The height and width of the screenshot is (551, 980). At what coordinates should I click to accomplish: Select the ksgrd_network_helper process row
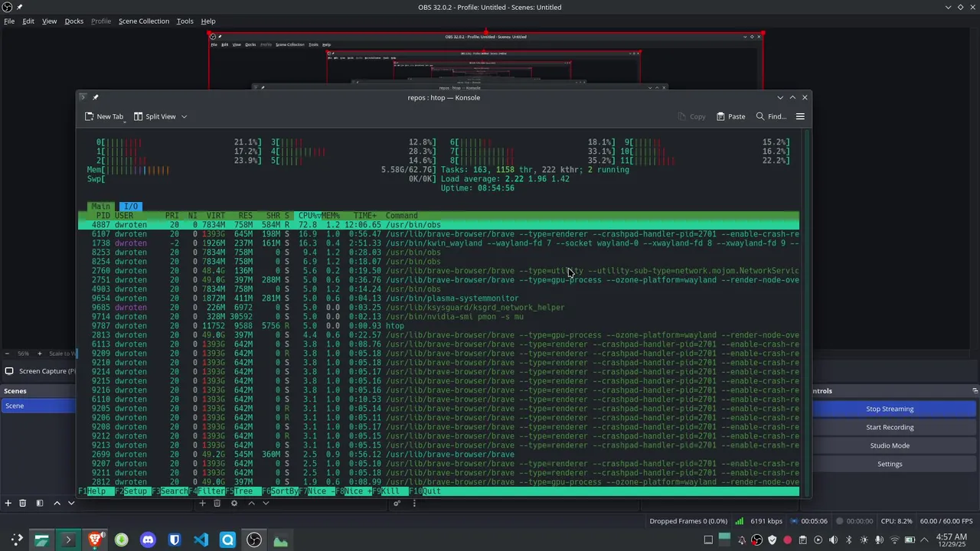tap(439, 308)
